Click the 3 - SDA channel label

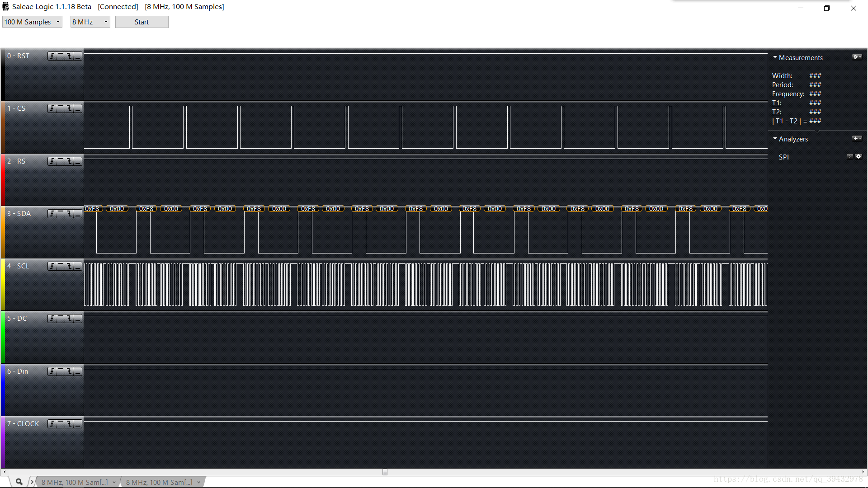coord(19,214)
